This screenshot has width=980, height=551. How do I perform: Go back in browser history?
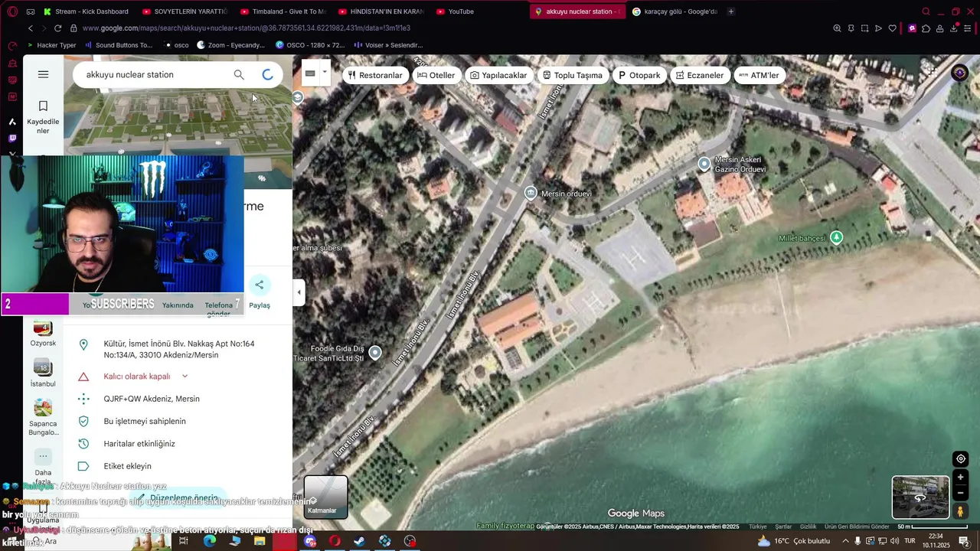pyautogui.click(x=31, y=28)
